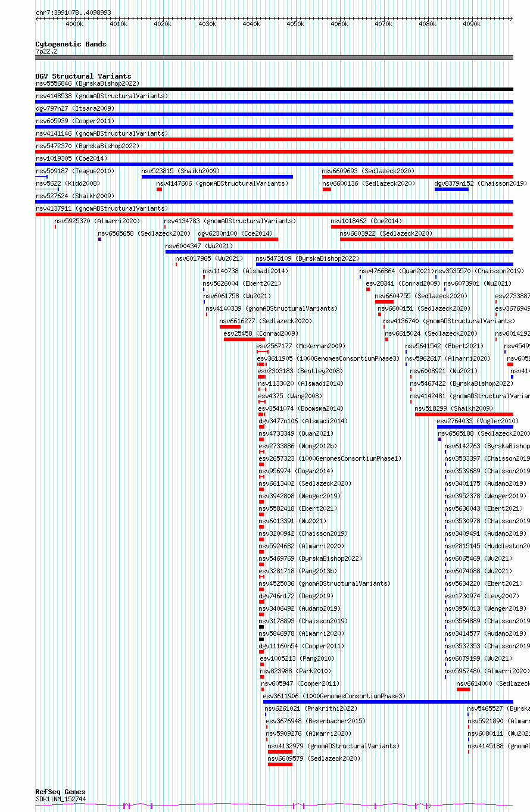Click esv3611905 (1000GenomesConsortiumPhase3) label
Screen dimensions: 530x812
click(329, 359)
